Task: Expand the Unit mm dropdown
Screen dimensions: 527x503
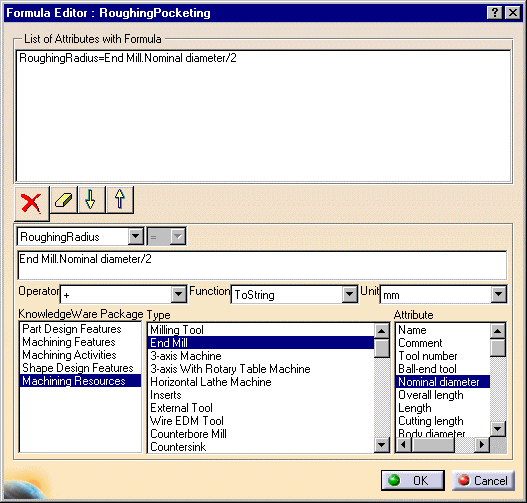Action: point(498,294)
